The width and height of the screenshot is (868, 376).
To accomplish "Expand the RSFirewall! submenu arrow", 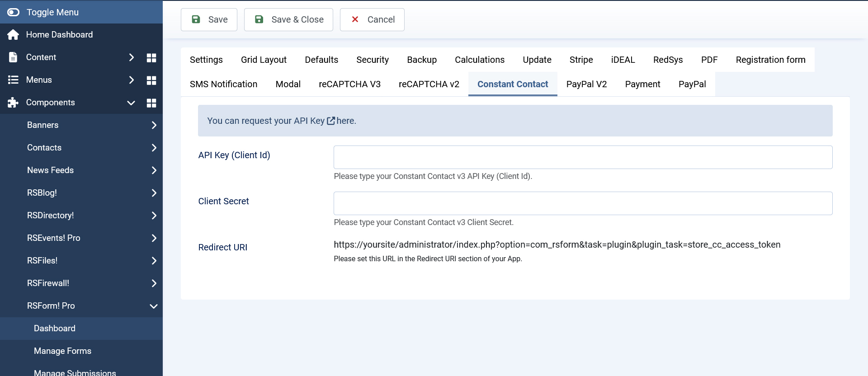I will point(154,283).
